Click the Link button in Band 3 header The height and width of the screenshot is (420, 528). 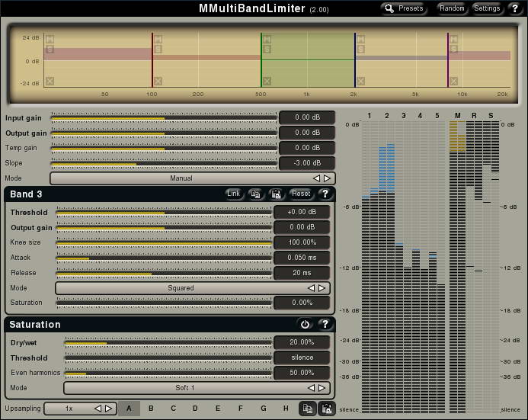(234, 194)
